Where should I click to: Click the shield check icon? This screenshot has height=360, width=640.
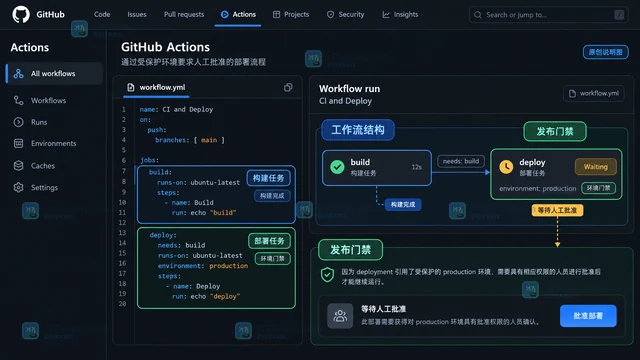pyautogui.click(x=327, y=275)
